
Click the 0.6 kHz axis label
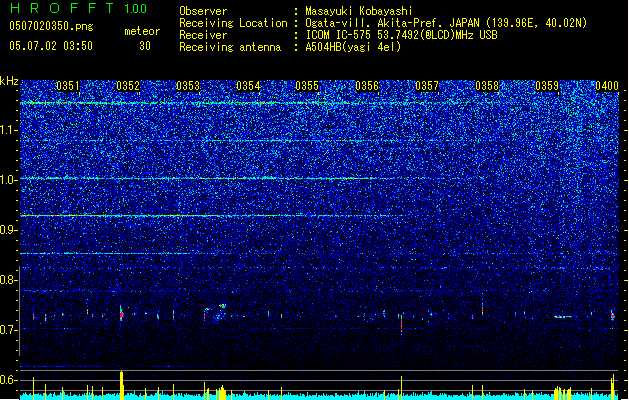point(9,380)
